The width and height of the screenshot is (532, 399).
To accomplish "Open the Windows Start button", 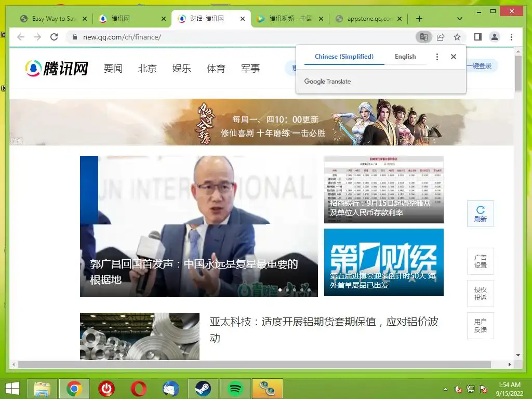I will 12,389.
